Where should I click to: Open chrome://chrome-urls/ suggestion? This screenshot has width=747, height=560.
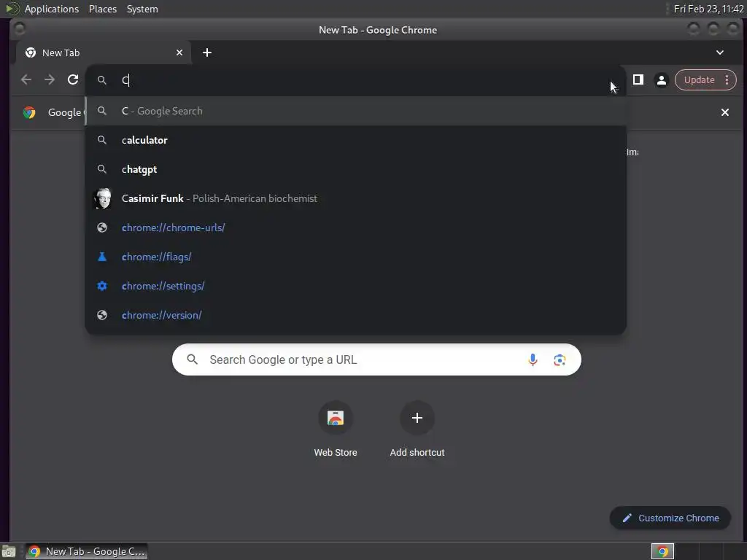coord(355,227)
